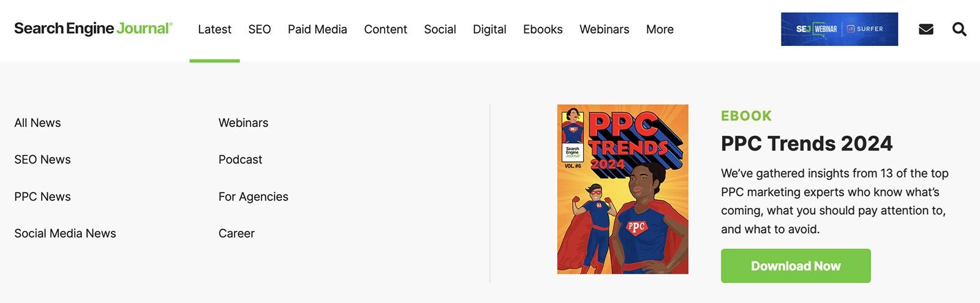Go to PPC News
The image size is (980, 303).
pyautogui.click(x=42, y=196)
